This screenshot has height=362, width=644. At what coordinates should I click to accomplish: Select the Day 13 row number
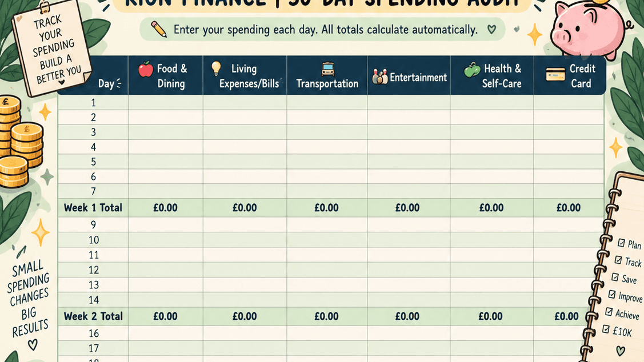click(94, 285)
